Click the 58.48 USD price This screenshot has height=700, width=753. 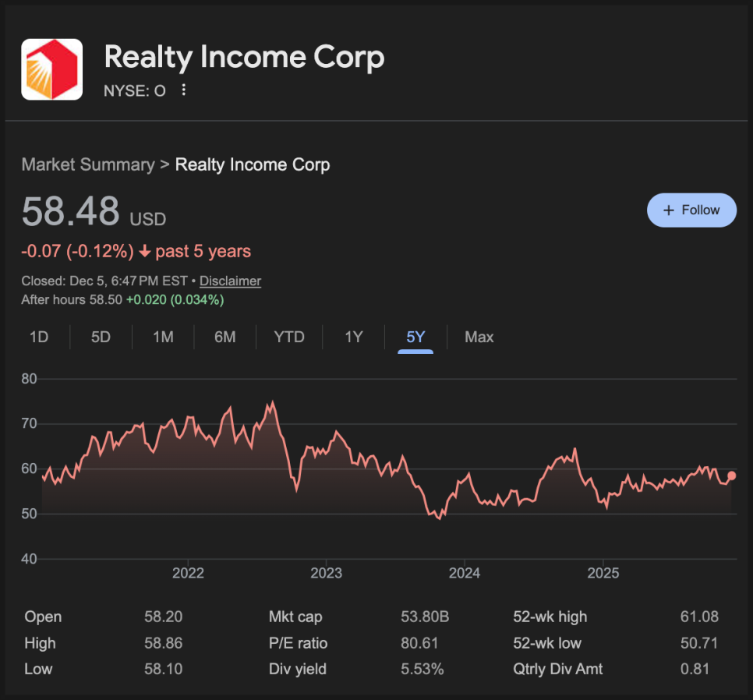pos(71,211)
